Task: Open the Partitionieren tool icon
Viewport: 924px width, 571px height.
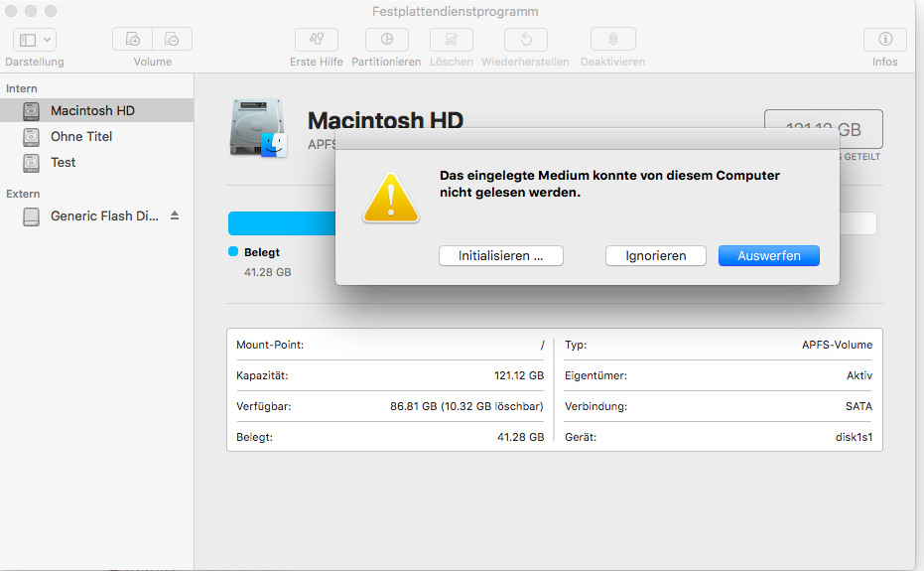Action: point(387,39)
